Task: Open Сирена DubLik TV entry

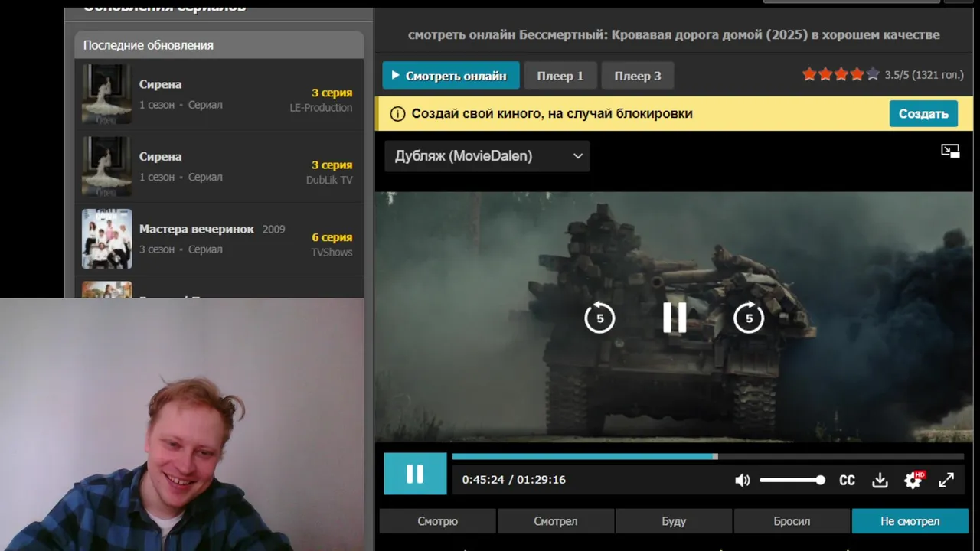Action: pos(219,167)
